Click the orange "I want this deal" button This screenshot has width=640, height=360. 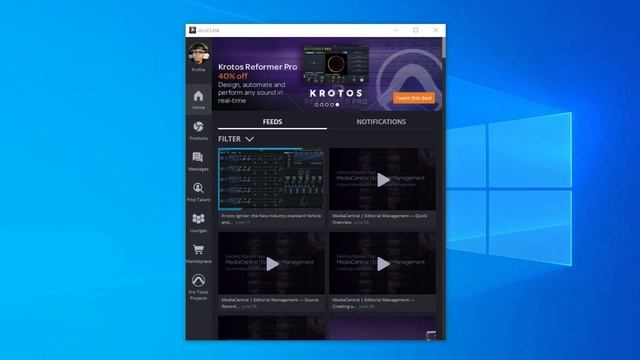(x=414, y=98)
